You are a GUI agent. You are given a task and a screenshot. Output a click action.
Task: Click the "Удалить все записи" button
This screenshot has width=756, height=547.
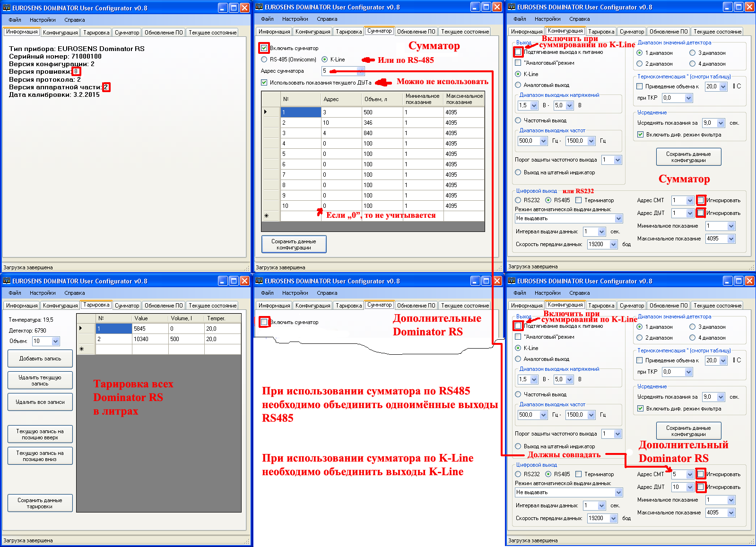40,402
